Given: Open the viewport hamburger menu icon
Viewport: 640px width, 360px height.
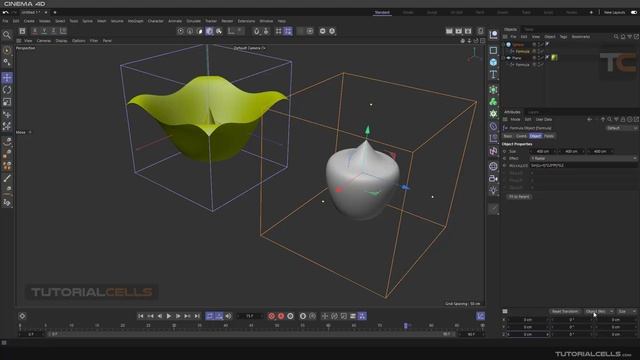Looking at the screenshot, I should (x=19, y=41).
